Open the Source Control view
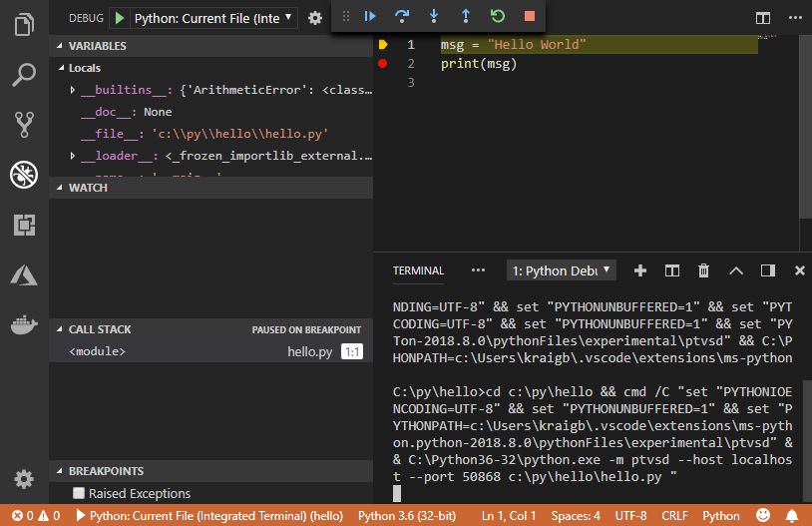The image size is (812, 526). [x=24, y=125]
